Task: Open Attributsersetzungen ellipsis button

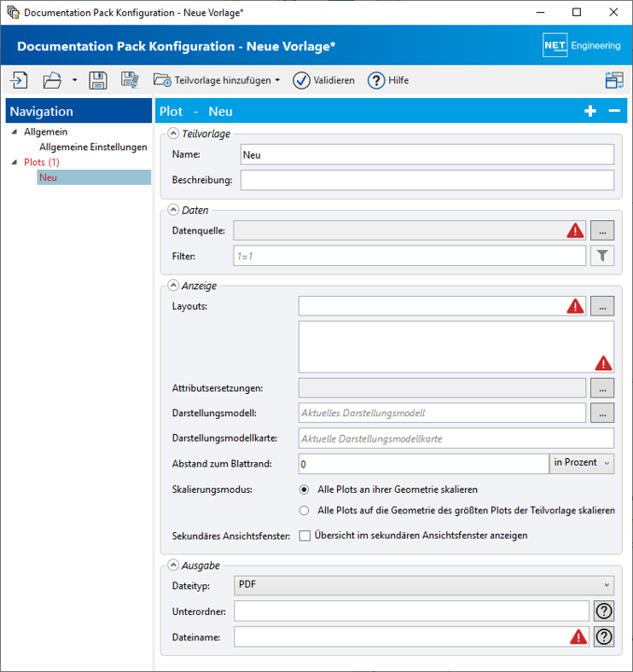Action: click(x=602, y=388)
